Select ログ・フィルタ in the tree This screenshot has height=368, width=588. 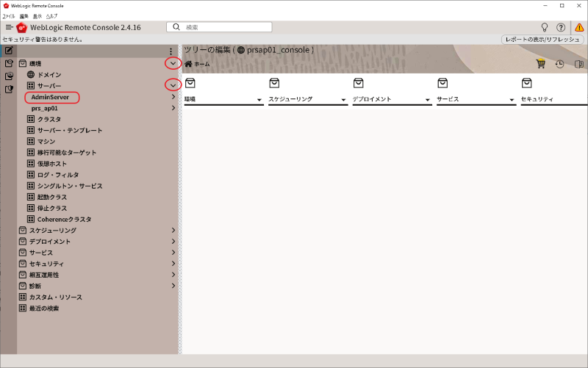tap(58, 175)
